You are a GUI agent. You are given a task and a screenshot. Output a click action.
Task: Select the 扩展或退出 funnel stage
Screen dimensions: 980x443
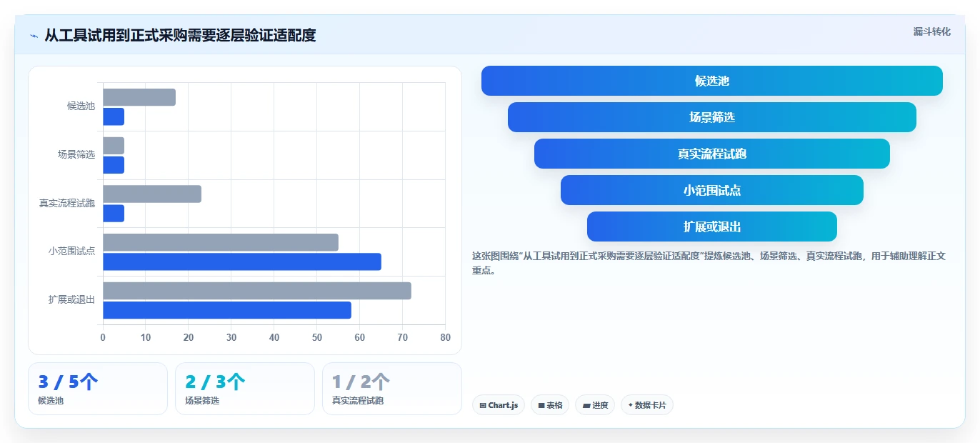(712, 227)
